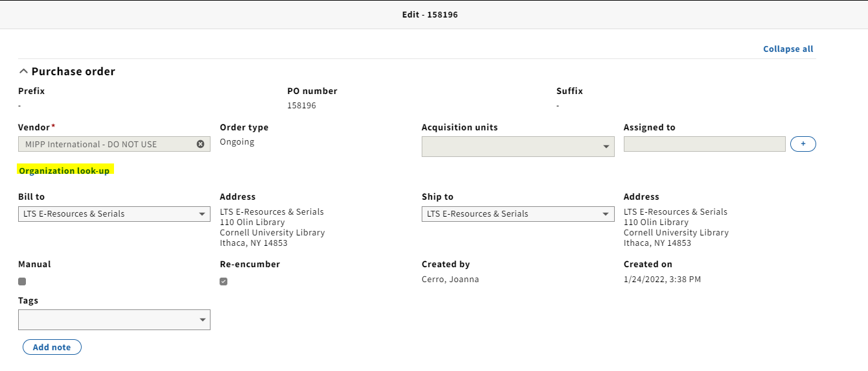Click Collapse all link
This screenshot has width=868, height=371.
pos(788,49)
